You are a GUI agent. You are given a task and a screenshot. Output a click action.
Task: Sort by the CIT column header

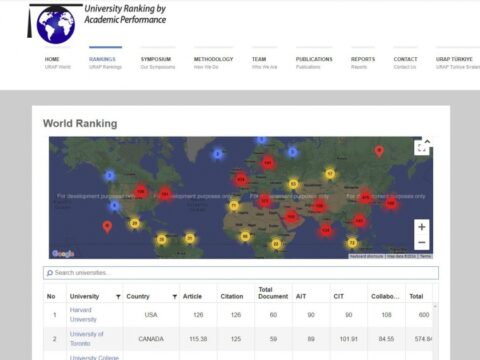[338, 296]
